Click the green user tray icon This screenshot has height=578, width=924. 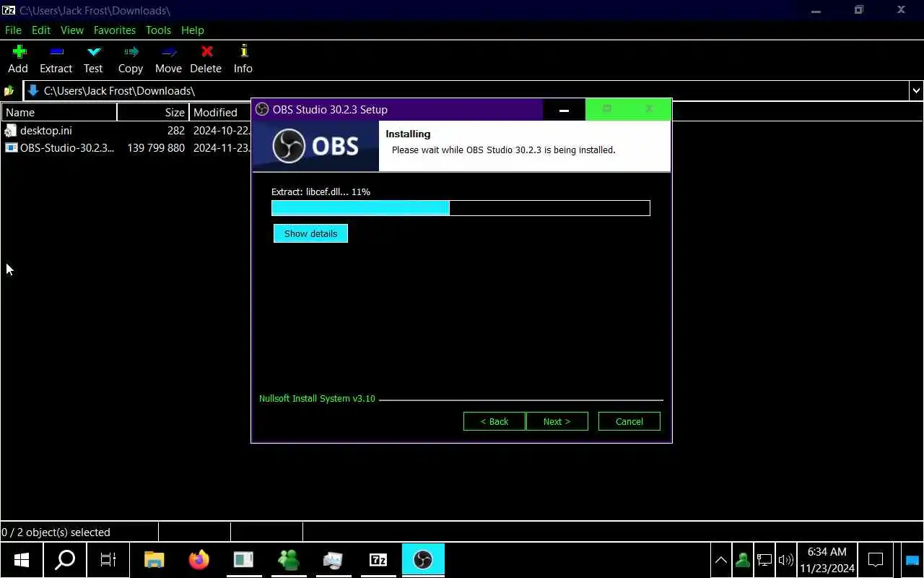click(742, 560)
